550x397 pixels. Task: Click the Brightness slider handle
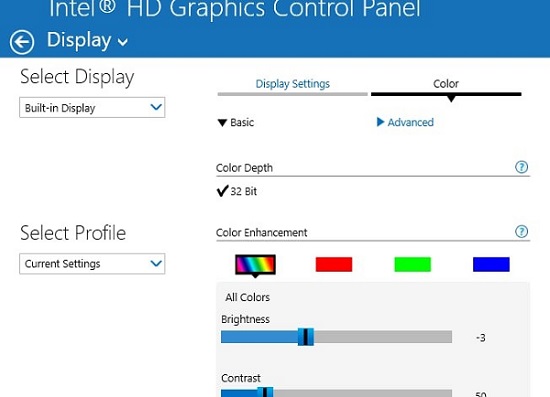(x=306, y=337)
